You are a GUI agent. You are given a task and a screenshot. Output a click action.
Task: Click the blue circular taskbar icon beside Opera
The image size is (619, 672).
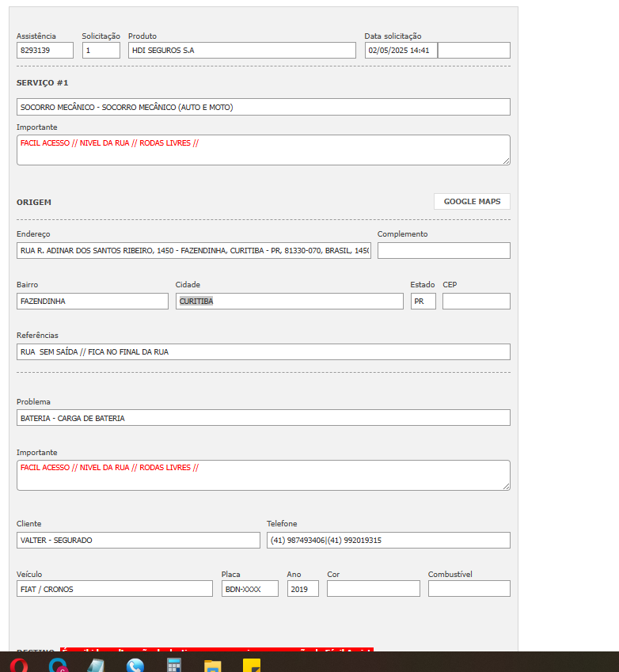point(58,665)
